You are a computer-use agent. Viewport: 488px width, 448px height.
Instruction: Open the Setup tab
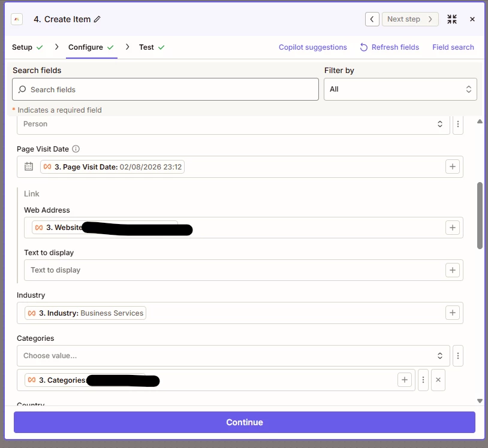[x=27, y=47]
